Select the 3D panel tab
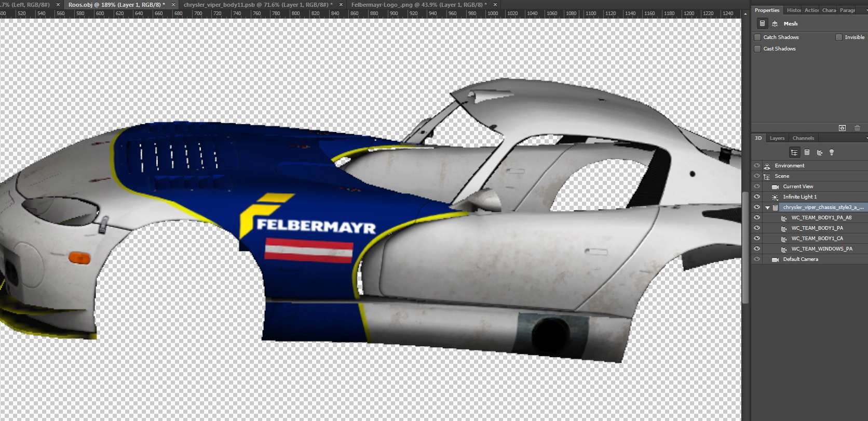 click(758, 138)
